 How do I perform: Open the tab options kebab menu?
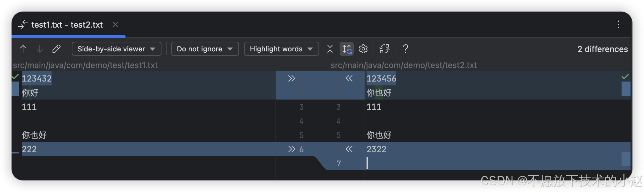618,24
